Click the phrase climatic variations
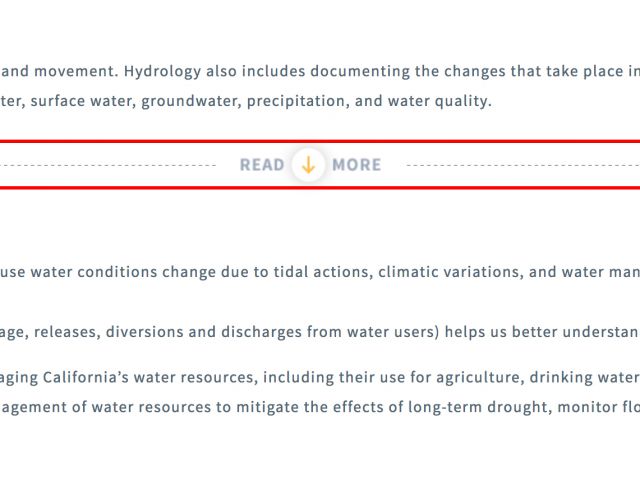 tap(451, 272)
